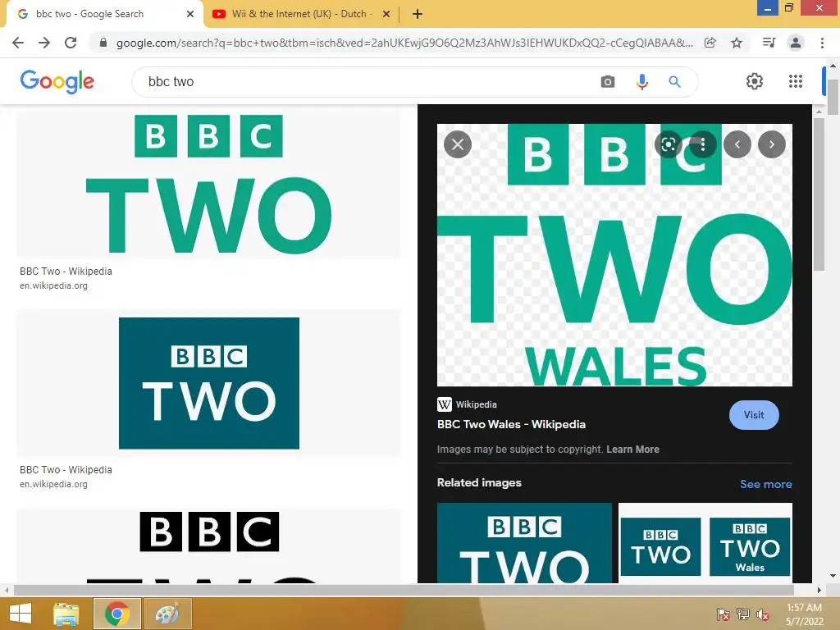Open preview three-dot options menu
The height and width of the screenshot is (630, 840).
click(703, 144)
